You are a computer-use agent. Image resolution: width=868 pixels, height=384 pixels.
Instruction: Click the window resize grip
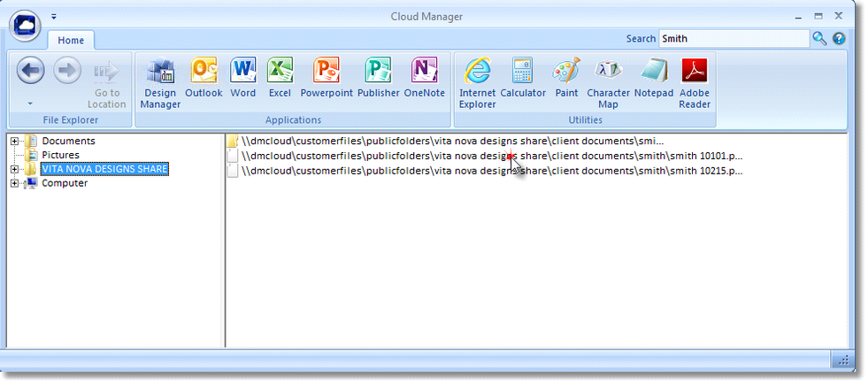click(842, 360)
